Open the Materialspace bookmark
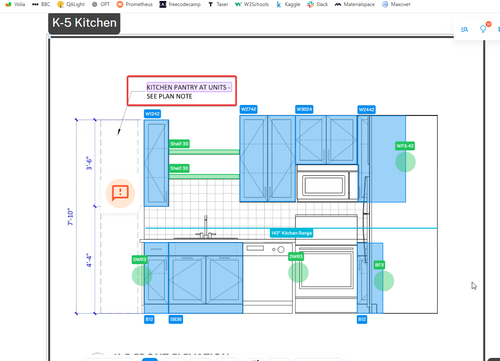 coord(355,4)
